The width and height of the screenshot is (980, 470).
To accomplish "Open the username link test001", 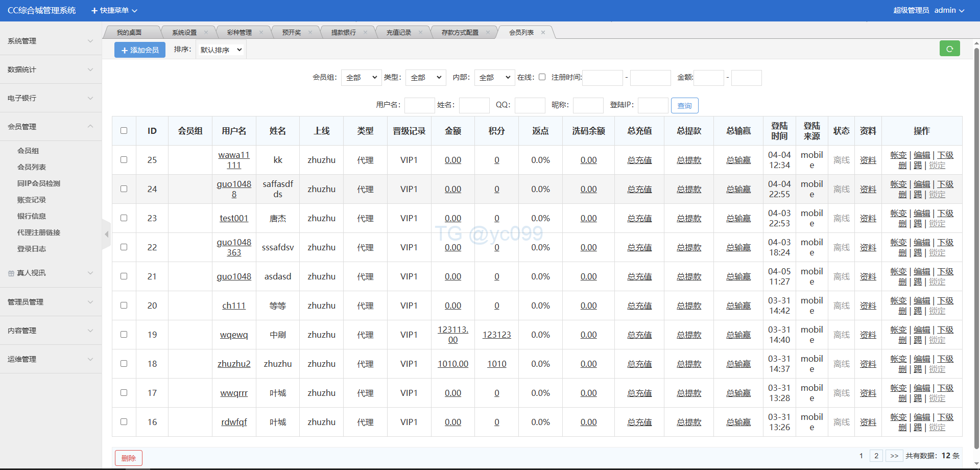I will 234,218.
